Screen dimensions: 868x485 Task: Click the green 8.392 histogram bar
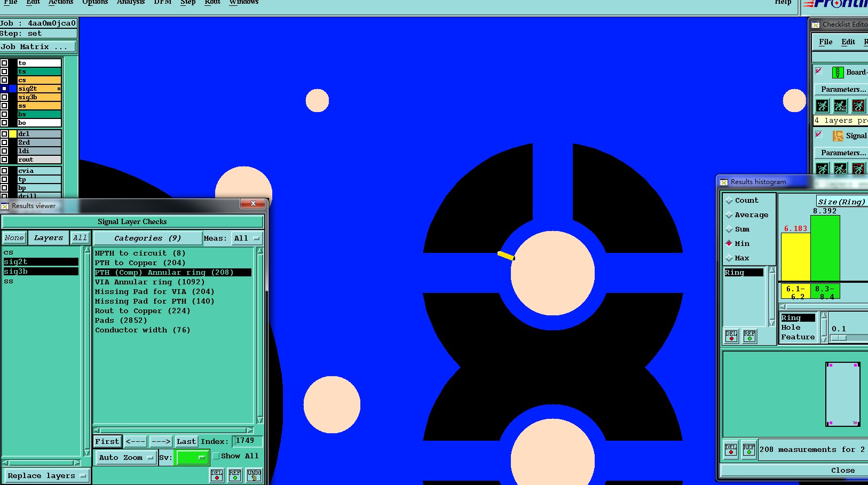(x=825, y=248)
